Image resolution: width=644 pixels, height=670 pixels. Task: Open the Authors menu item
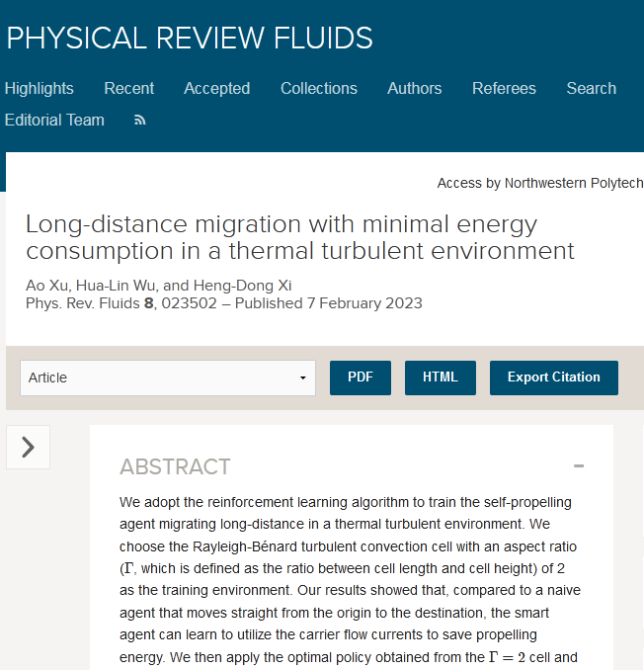click(415, 88)
